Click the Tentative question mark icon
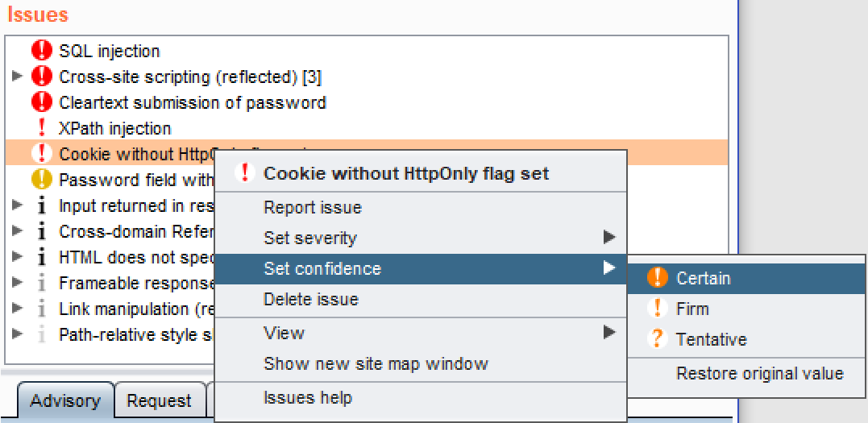Image resolution: width=868 pixels, height=423 pixels. click(658, 339)
